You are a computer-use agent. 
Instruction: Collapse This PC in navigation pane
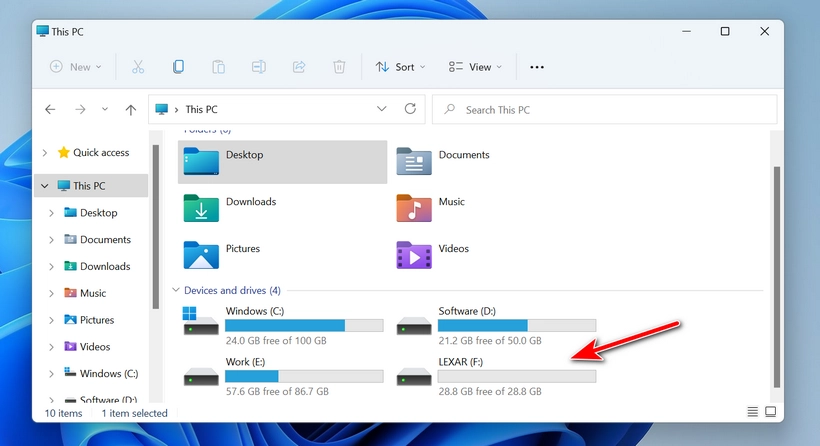[x=45, y=186]
